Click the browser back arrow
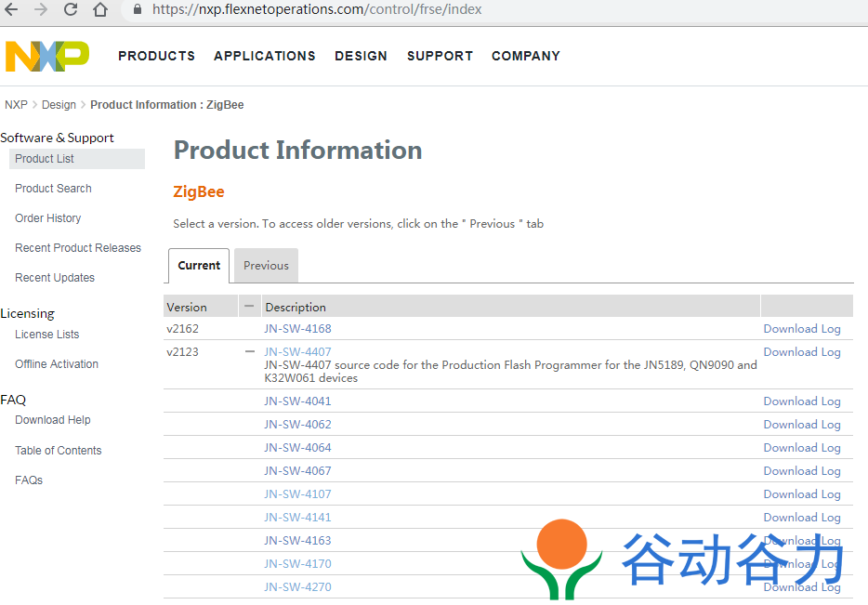The height and width of the screenshot is (605, 868). [x=12, y=9]
